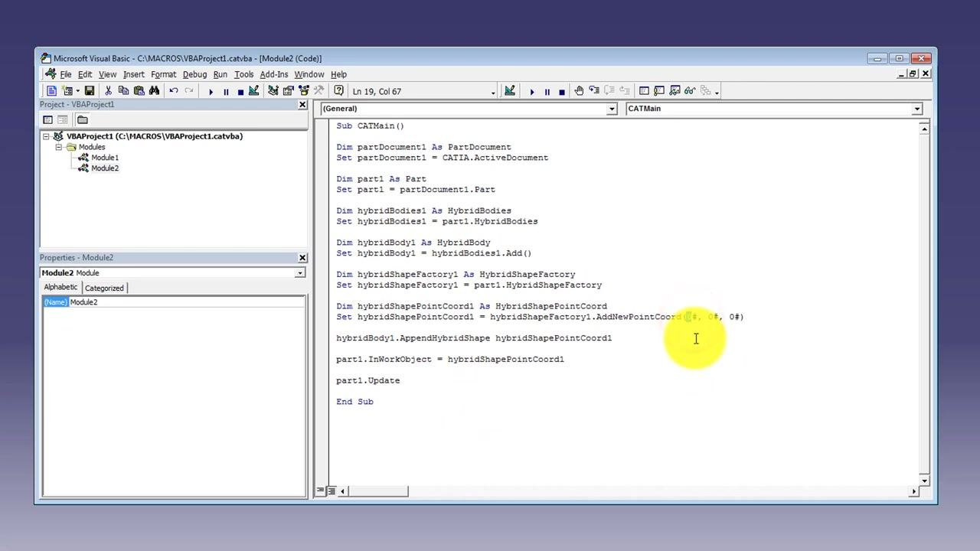This screenshot has width=980, height=551.
Task: Select the Categorized tab
Action: click(104, 288)
